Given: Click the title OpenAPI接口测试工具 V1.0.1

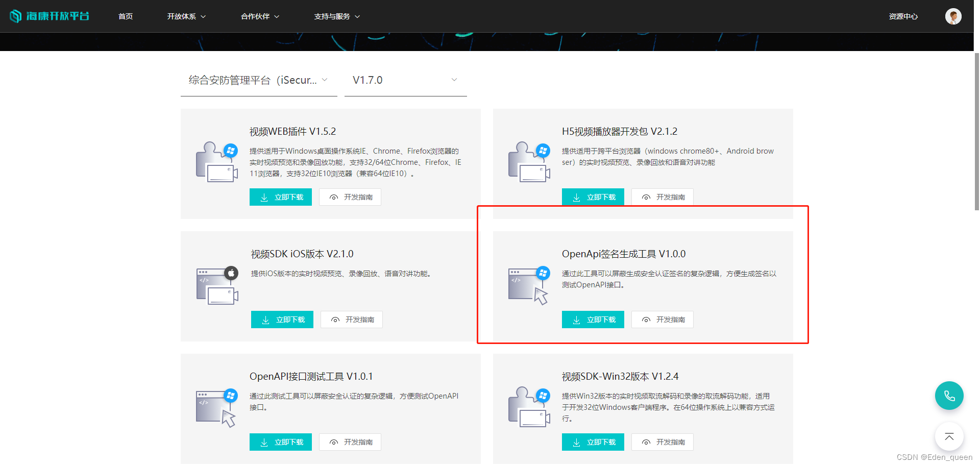Looking at the screenshot, I should tap(311, 377).
